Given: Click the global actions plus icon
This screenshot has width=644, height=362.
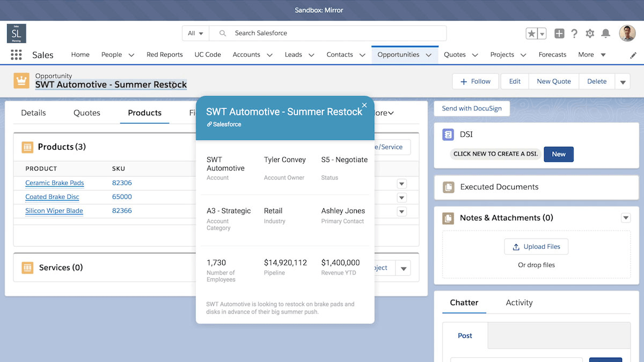Looking at the screenshot, I should [559, 33].
